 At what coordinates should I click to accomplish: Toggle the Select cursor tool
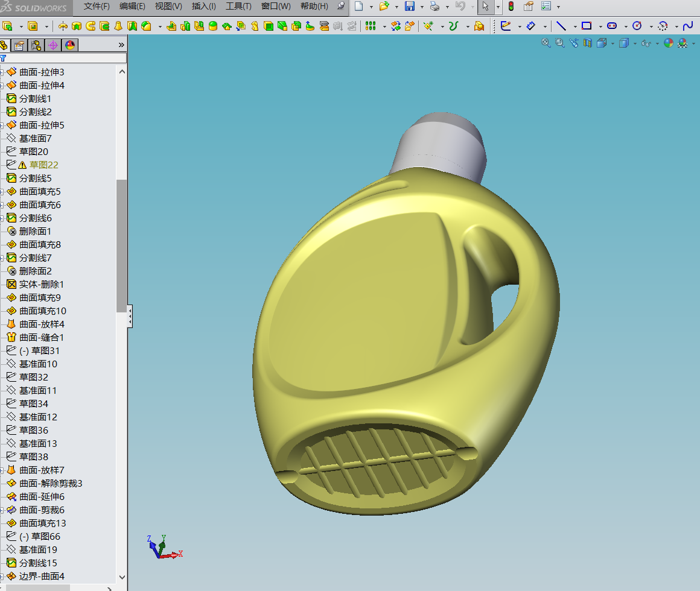(x=486, y=6)
